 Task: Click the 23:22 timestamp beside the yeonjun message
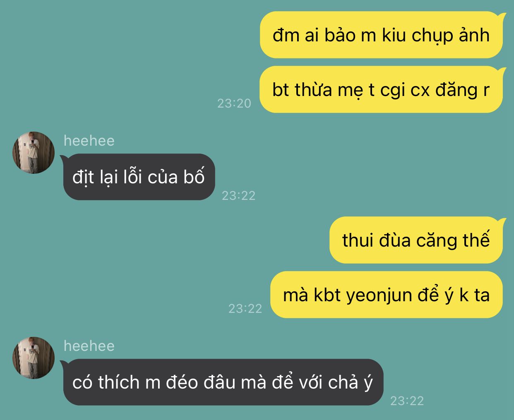click(x=245, y=309)
